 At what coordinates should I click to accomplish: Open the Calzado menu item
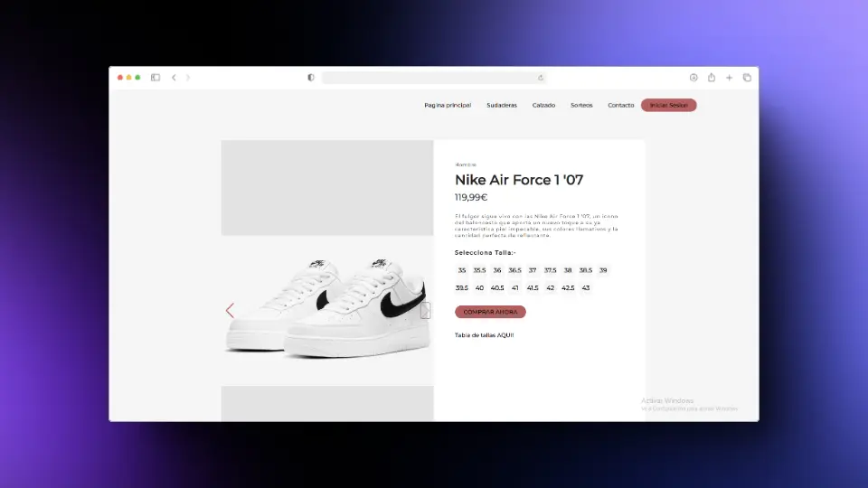(x=543, y=105)
